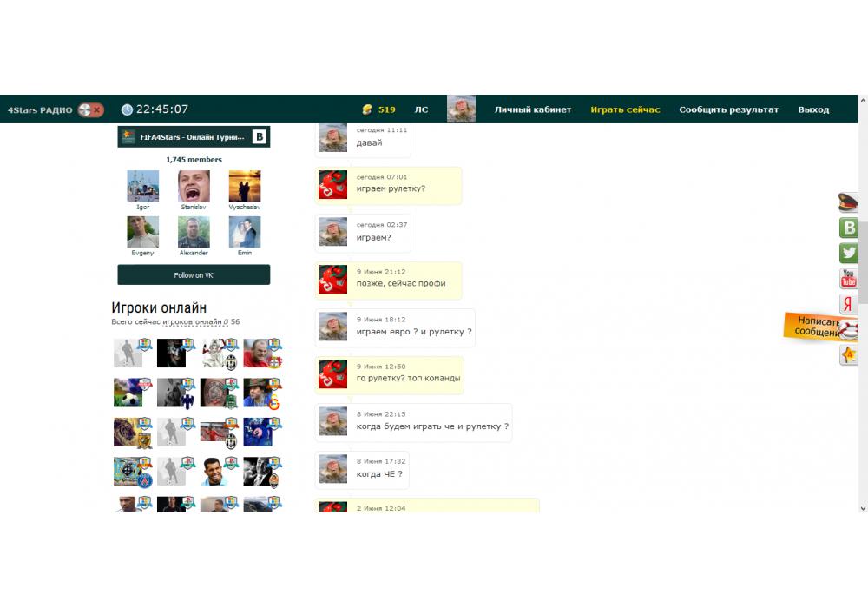
Task: Open the green VK share icon
Action: [x=848, y=228]
